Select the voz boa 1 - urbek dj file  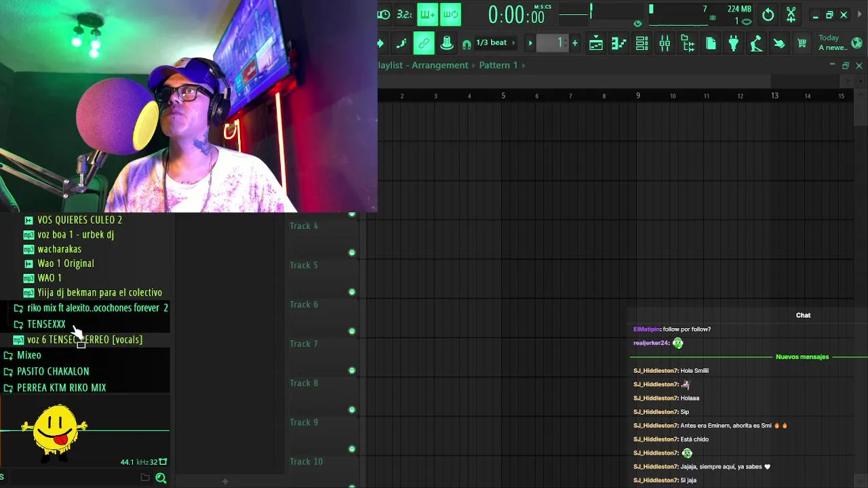coord(75,235)
